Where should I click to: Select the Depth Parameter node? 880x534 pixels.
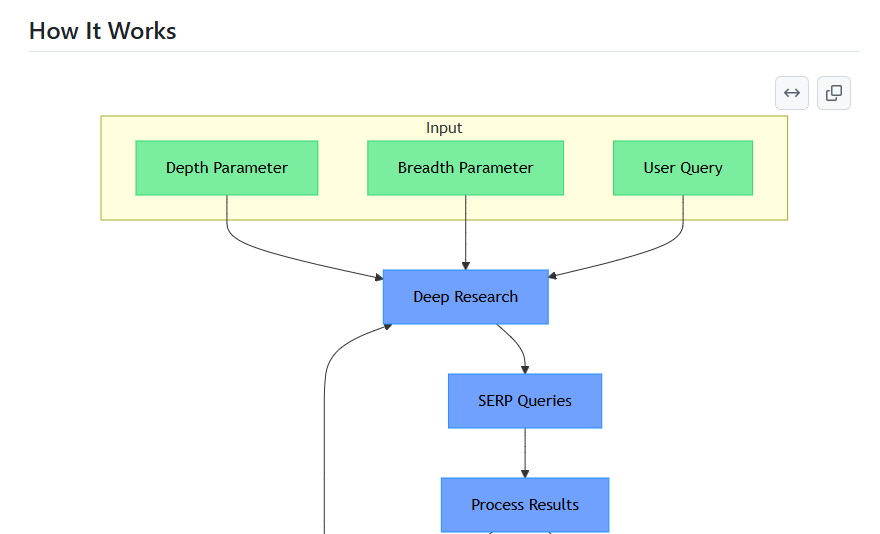coord(227,168)
